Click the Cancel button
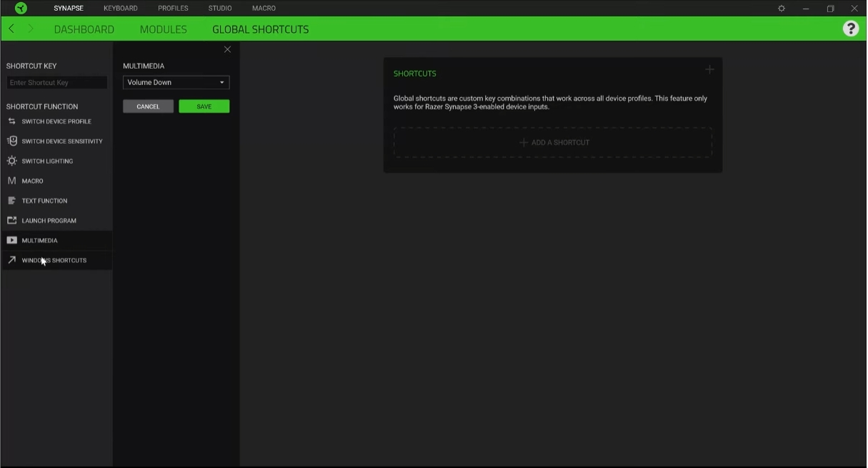 click(x=148, y=106)
